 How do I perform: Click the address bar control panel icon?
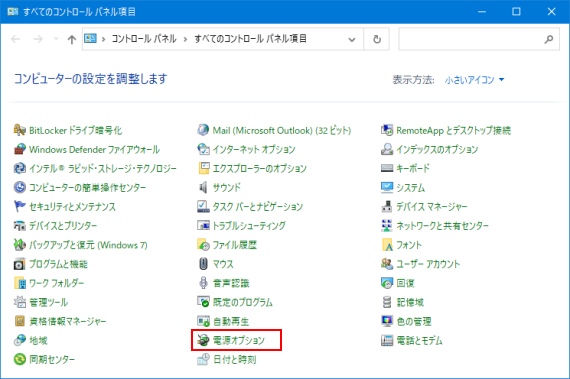(x=90, y=38)
